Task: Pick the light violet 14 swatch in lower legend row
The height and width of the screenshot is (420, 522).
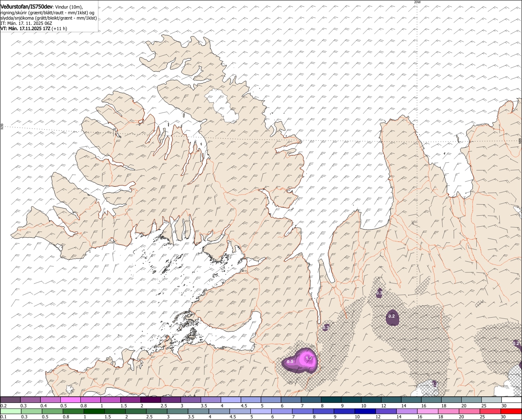Action: [407, 411]
